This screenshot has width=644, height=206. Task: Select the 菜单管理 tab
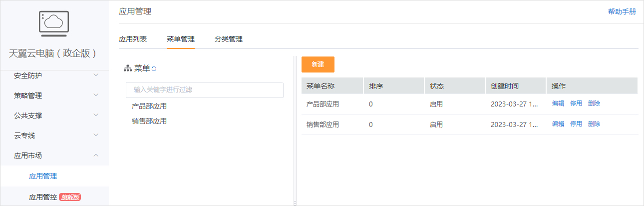point(181,39)
